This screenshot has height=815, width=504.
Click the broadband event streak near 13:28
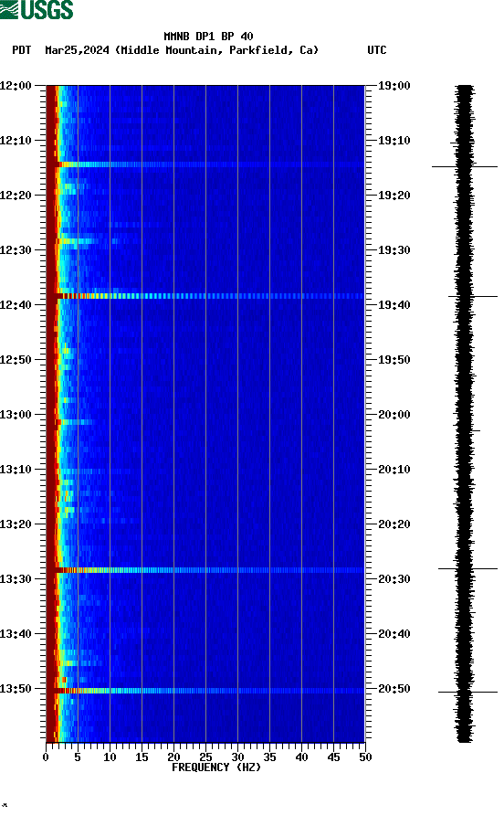(x=205, y=570)
